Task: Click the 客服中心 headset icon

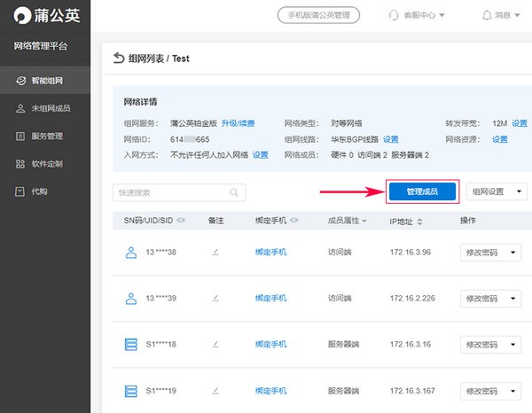Action: coord(394,15)
